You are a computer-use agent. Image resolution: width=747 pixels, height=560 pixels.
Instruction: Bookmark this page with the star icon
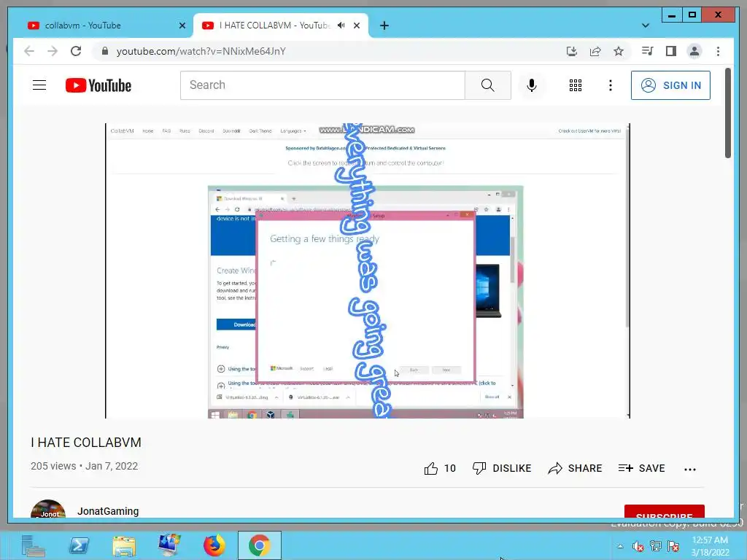(619, 51)
